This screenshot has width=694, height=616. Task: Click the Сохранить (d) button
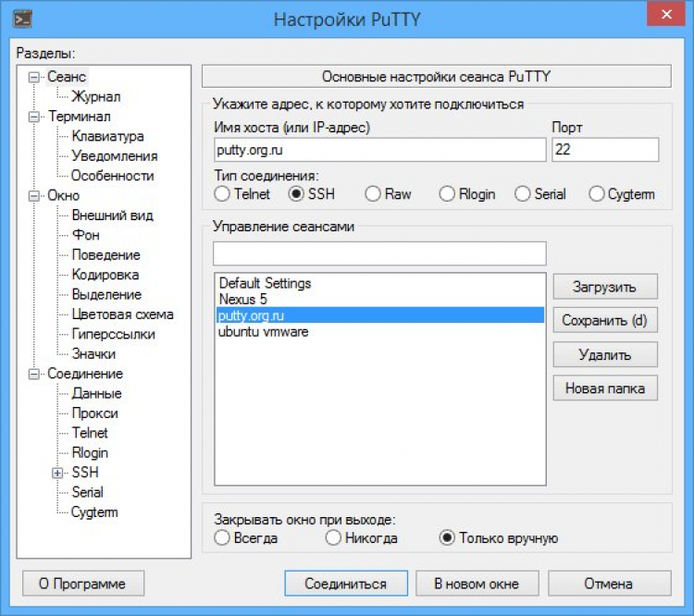605,320
